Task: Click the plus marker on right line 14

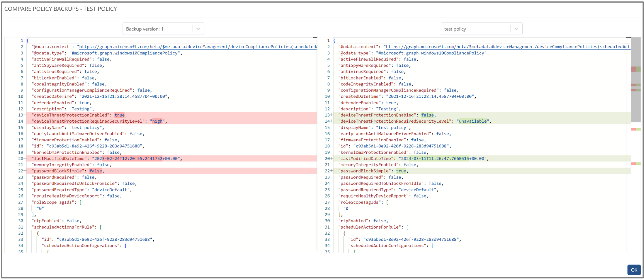Action: (x=332, y=121)
